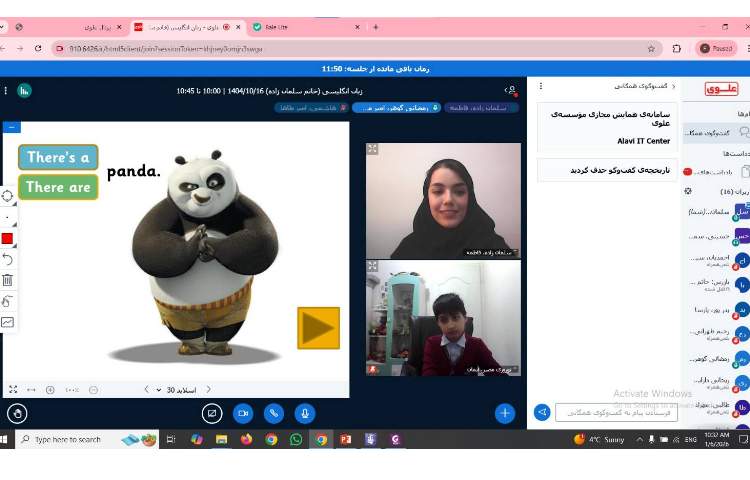Click the browser address bar
Screen dimensions: 750x480
[x=356, y=48]
